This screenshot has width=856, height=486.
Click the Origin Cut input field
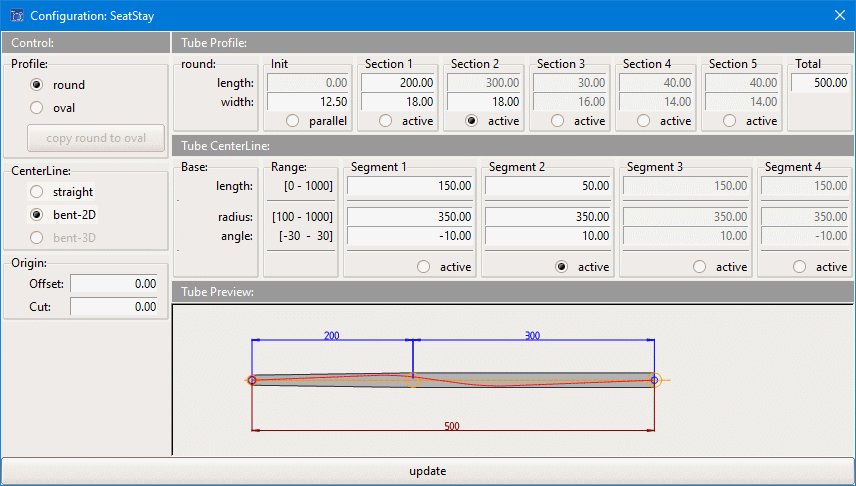pyautogui.click(x=114, y=307)
